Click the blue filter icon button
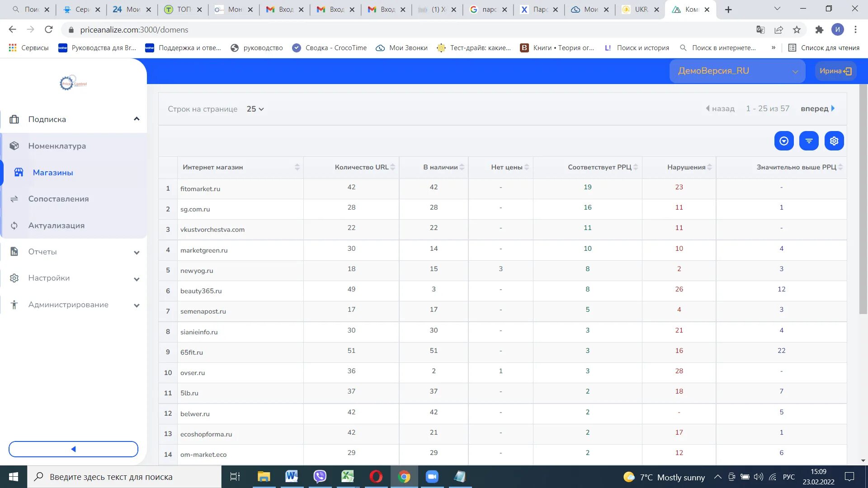Viewport: 868px width, 488px height. 809,141
